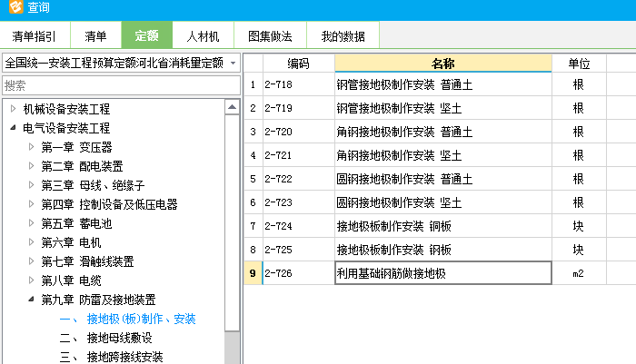Select 第七章 滑触线装置
Screen dimensions: 636x364
(87, 261)
